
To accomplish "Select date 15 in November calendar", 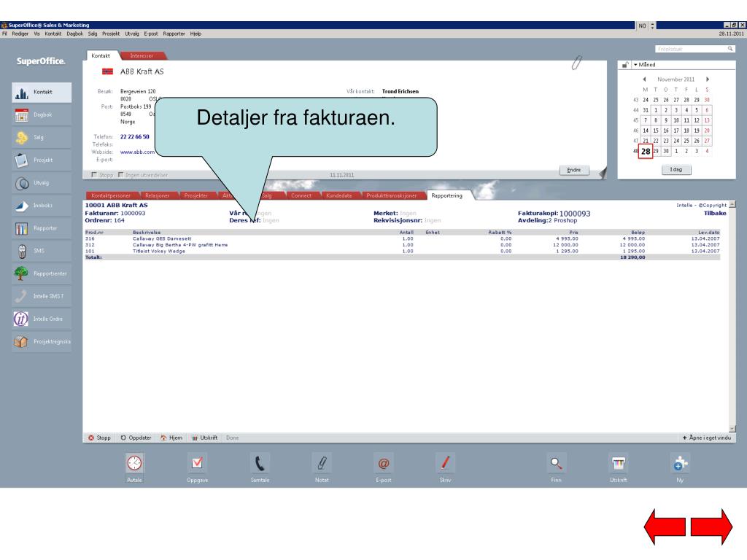I will [656, 131].
